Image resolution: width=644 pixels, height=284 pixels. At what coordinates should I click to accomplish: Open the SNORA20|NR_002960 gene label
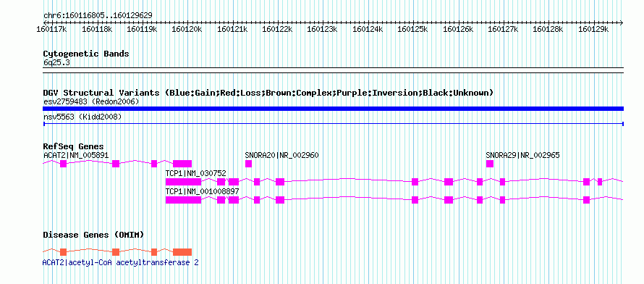pyautogui.click(x=281, y=155)
